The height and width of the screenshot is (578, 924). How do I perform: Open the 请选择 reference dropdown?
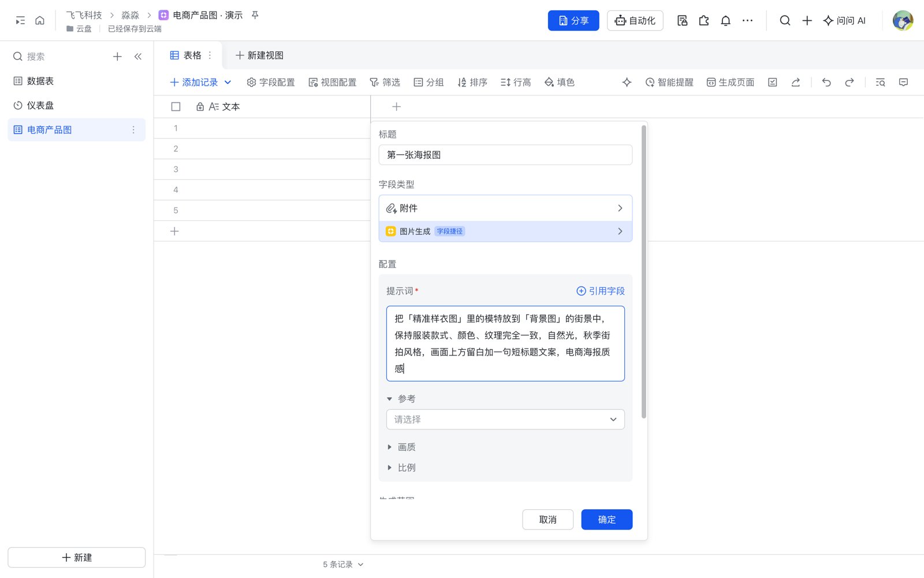pos(505,420)
